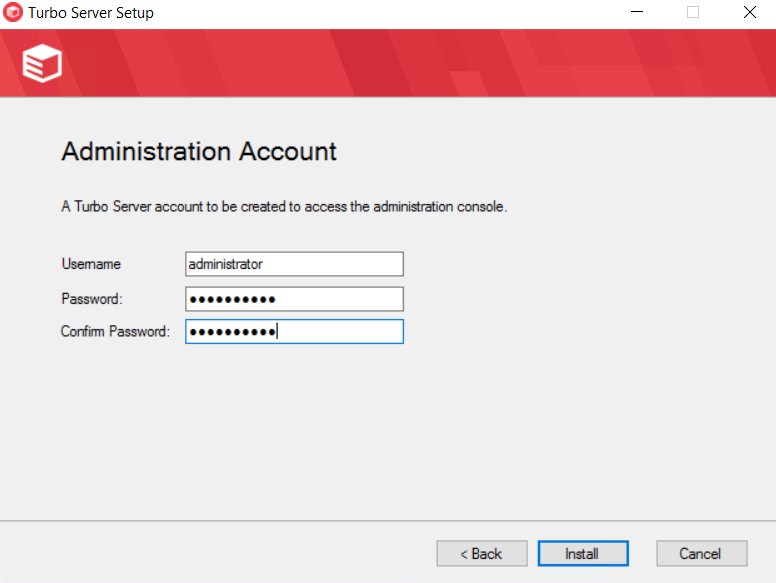
Task: Click inside the Username text field
Action: tap(294, 264)
